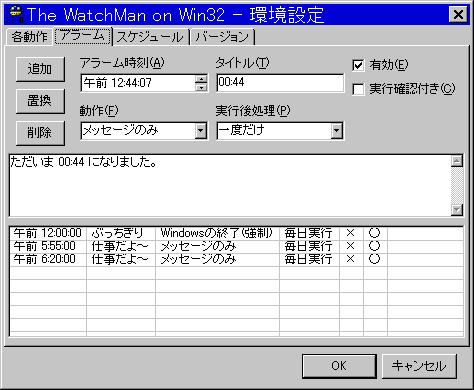Click the キャンセル button

419,366
